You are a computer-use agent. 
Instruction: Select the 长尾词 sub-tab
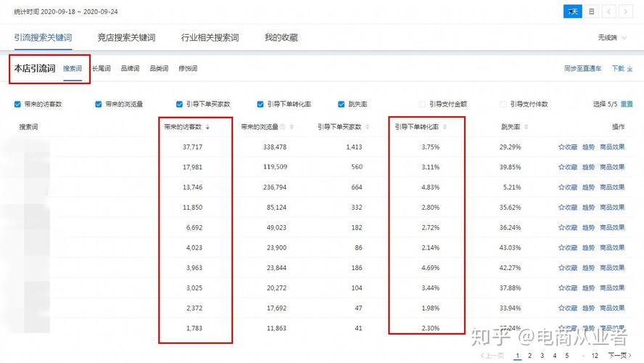click(x=101, y=68)
